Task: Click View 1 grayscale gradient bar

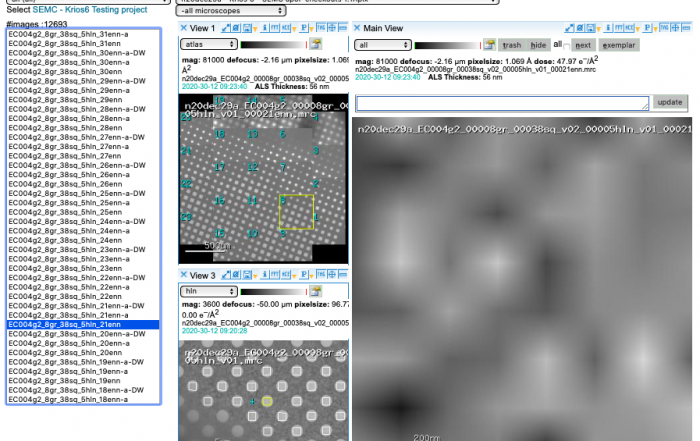Action: pos(272,45)
